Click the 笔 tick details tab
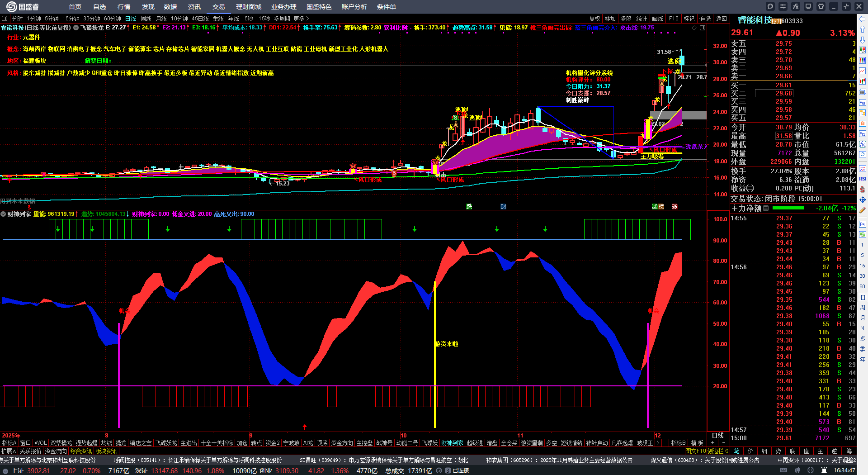This screenshot has height=475, width=868. pos(736,451)
